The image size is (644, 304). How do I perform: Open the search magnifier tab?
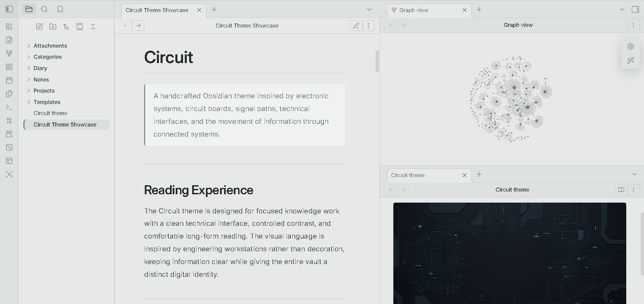coord(44,9)
